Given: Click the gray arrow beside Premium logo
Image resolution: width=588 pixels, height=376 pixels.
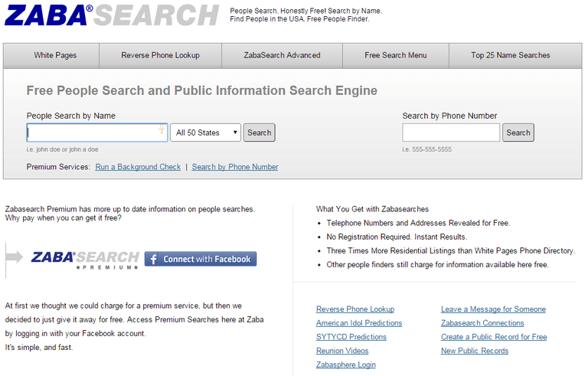Looking at the screenshot, I should tap(15, 257).
